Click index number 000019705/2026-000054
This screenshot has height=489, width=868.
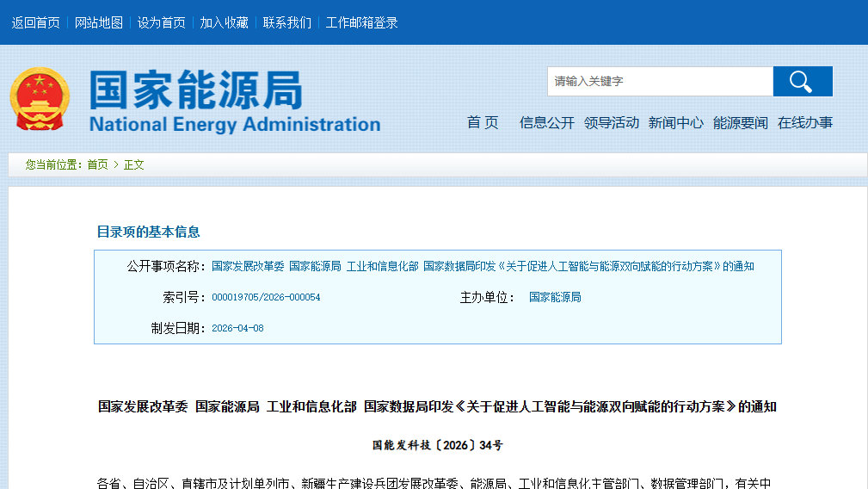(266, 297)
